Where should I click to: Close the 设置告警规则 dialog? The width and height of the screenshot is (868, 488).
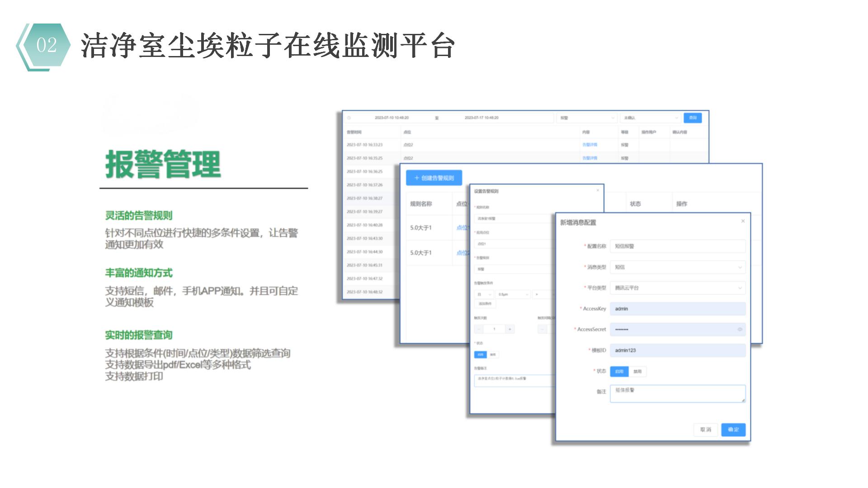pyautogui.click(x=598, y=190)
